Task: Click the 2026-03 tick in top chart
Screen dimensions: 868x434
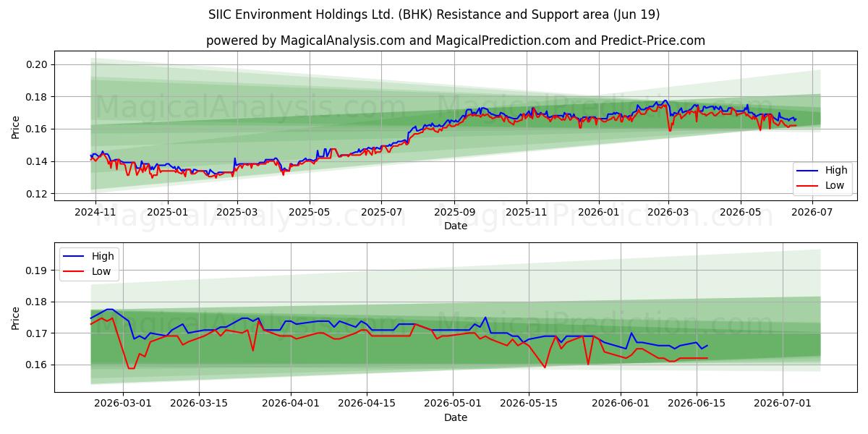Action: click(668, 212)
